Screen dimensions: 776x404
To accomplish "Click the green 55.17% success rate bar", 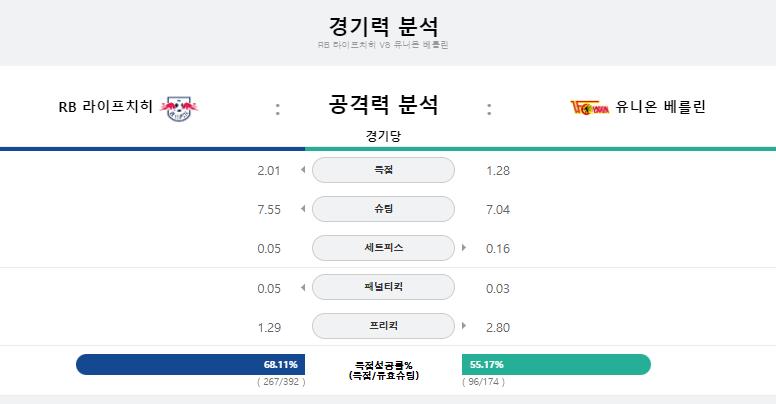I will 556,364.
